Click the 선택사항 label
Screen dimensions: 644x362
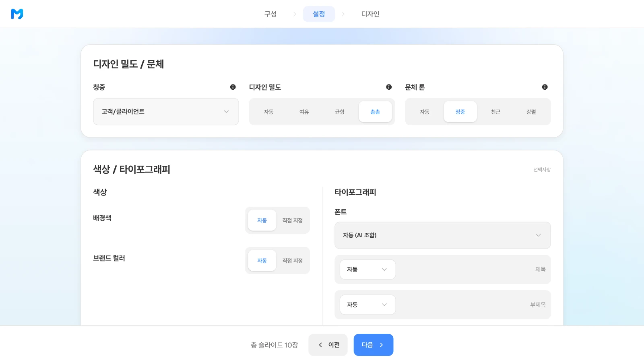pos(542,170)
